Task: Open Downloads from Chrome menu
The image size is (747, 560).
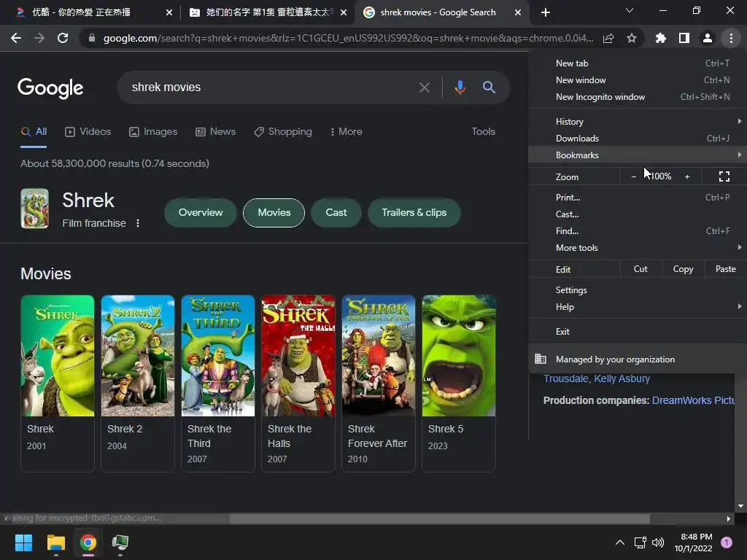Action: (x=638, y=138)
